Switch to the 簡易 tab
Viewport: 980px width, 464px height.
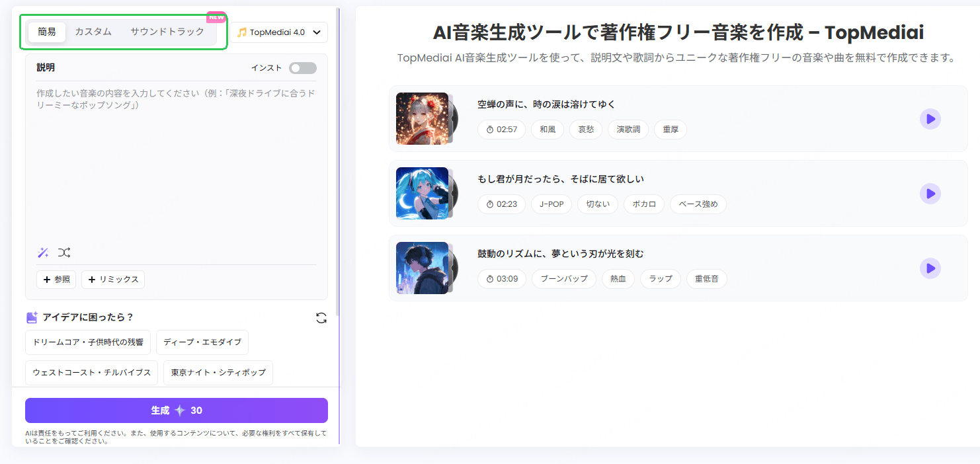[47, 32]
